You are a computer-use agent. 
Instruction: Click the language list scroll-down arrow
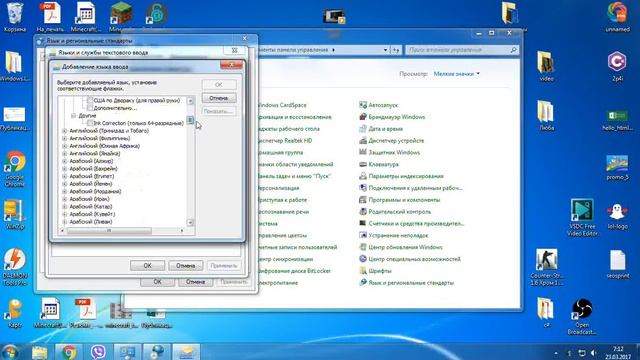pos(190,222)
